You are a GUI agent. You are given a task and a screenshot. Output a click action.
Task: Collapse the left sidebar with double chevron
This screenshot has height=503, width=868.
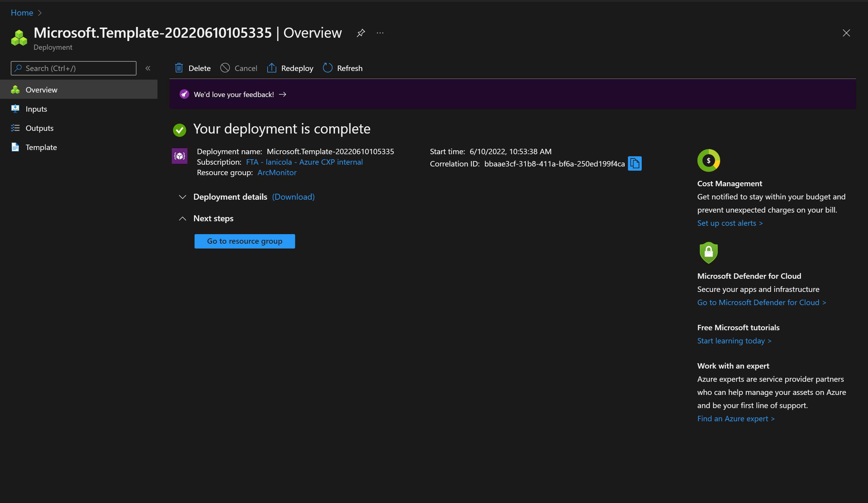coord(148,68)
